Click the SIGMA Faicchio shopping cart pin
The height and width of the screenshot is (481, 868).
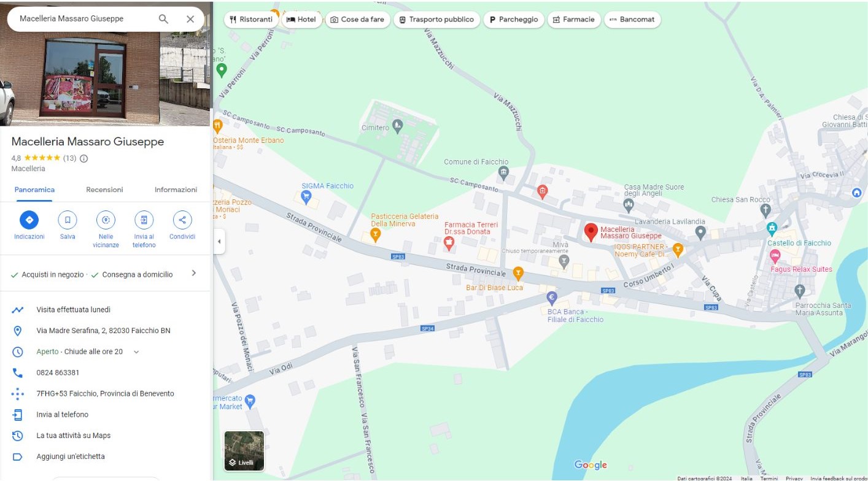coord(307,197)
